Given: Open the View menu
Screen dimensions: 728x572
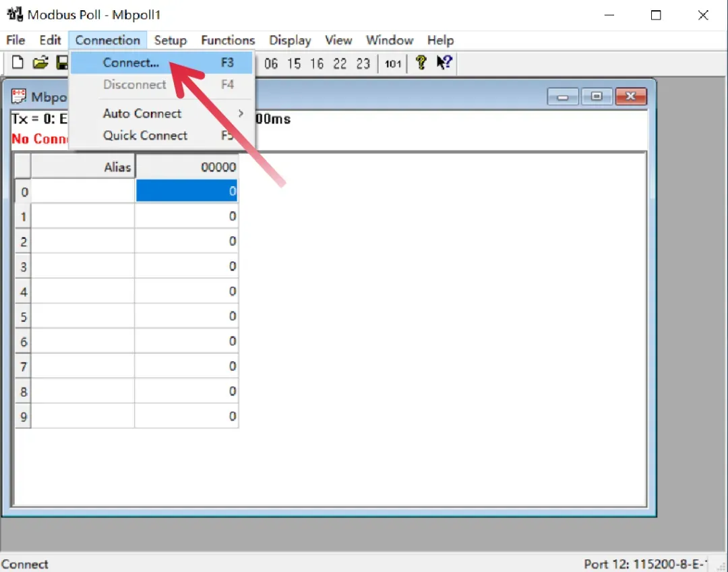Looking at the screenshot, I should (x=338, y=40).
